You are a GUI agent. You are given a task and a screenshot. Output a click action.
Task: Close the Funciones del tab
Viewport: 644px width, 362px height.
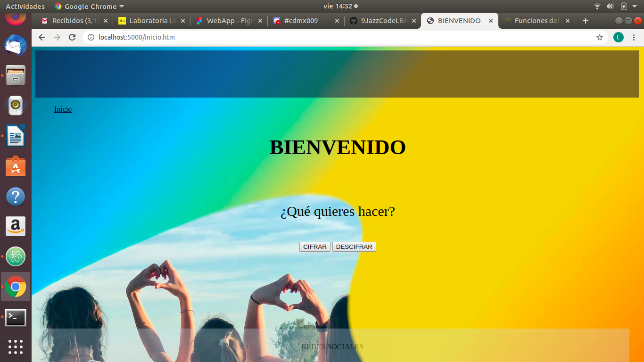coord(568,21)
